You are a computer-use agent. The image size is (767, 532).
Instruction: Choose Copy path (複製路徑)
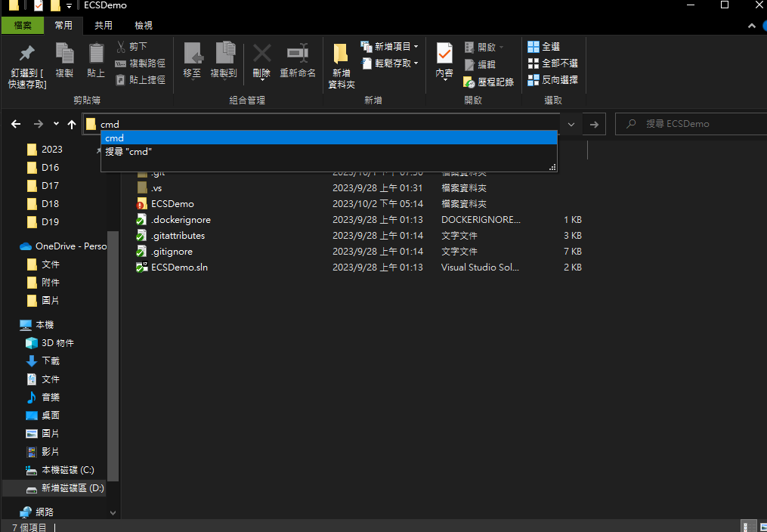coord(141,63)
